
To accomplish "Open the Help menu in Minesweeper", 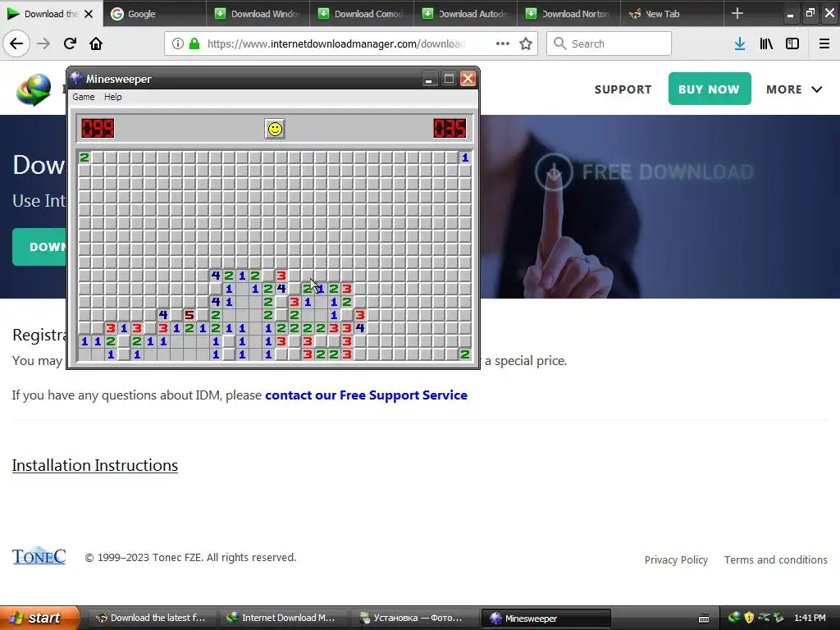I will coord(113,97).
